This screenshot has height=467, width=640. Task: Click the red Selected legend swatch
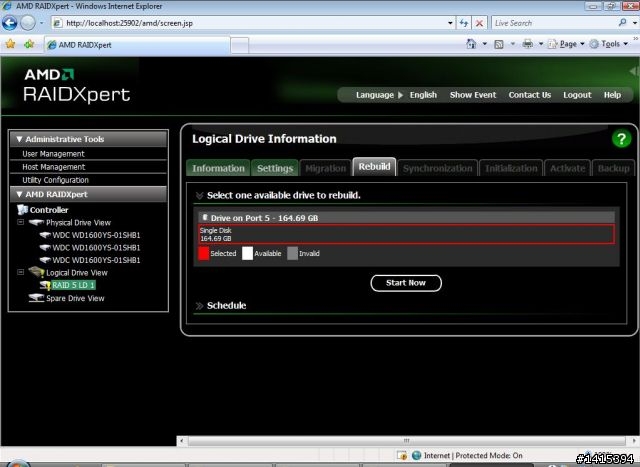203,253
